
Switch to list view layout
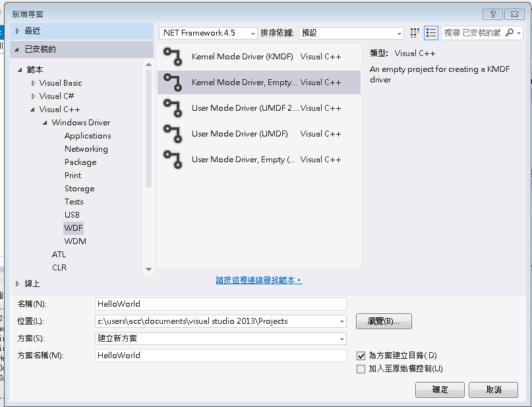tap(431, 33)
